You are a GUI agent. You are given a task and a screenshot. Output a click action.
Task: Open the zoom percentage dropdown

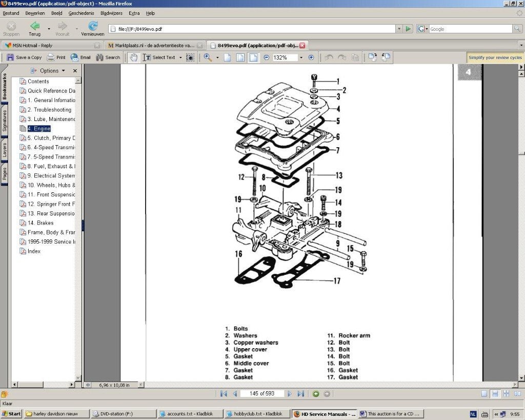tap(301, 57)
